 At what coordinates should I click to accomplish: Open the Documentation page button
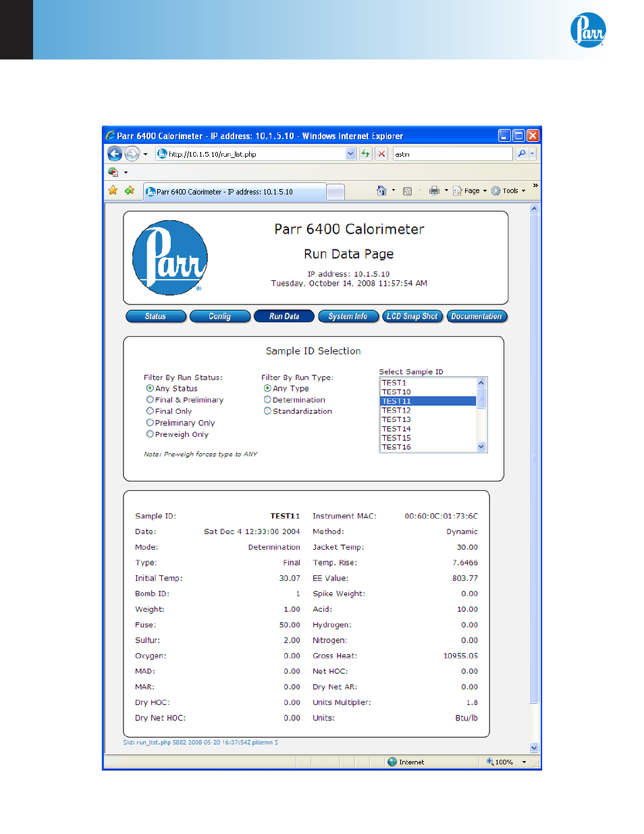click(477, 316)
